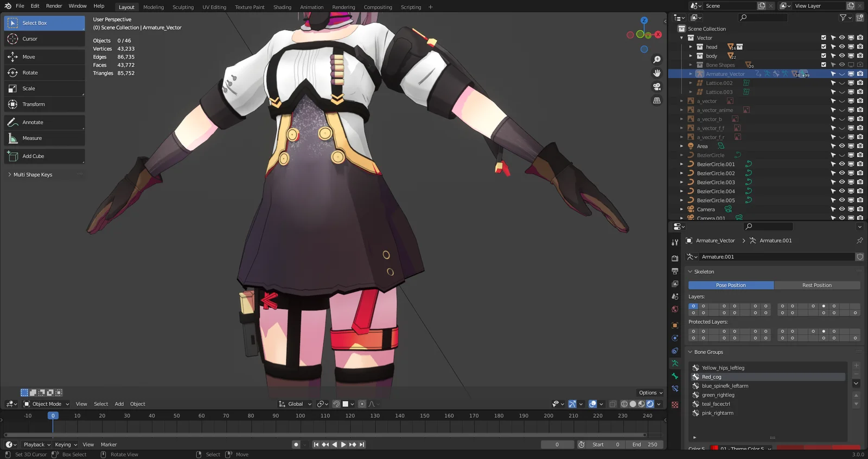Pin the properties editor context
This screenshot has width=868, height=459.
[x=859, y=241]
